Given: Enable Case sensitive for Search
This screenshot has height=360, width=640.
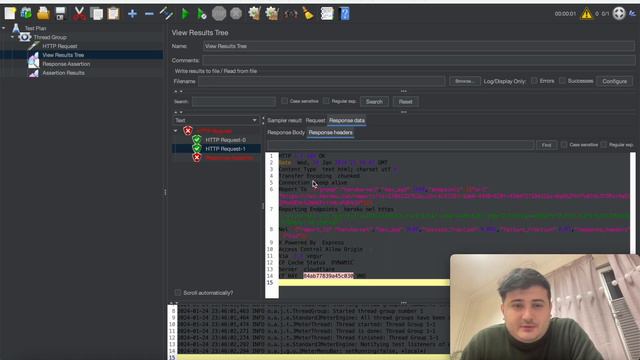Looking at the screenshot, I should pos(284,101).
